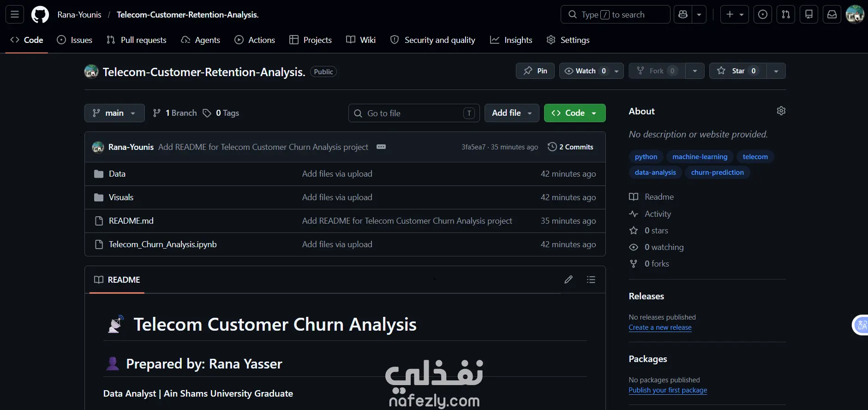Open Telecom_Churn_Analysis.ipynb file
Viewport: 868px width, 410px height.
pyautogui.click(x=162, y=244)
